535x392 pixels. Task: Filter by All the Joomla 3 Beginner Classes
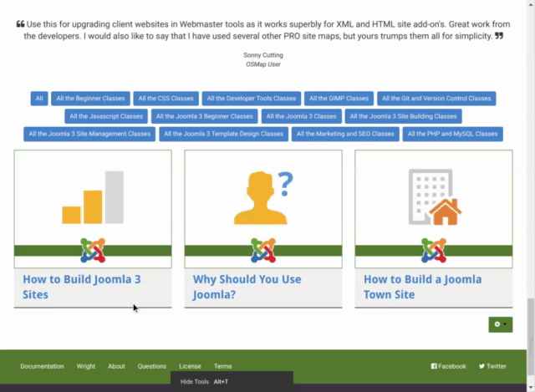click(x=204, y=116)
